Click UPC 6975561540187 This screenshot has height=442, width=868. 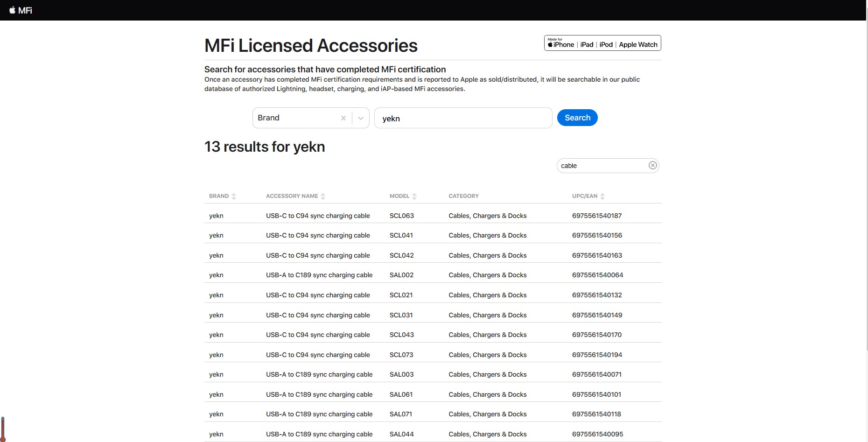597,216
